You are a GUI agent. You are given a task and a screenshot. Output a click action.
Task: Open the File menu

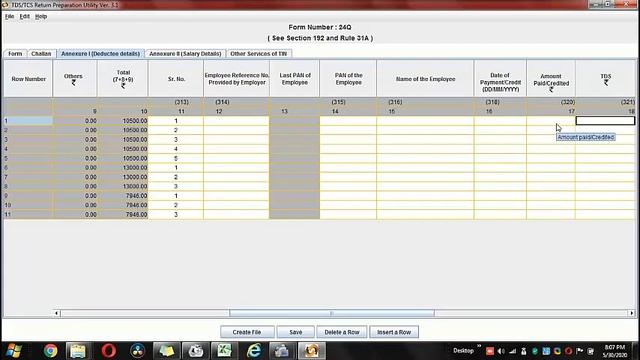[9, 16]
